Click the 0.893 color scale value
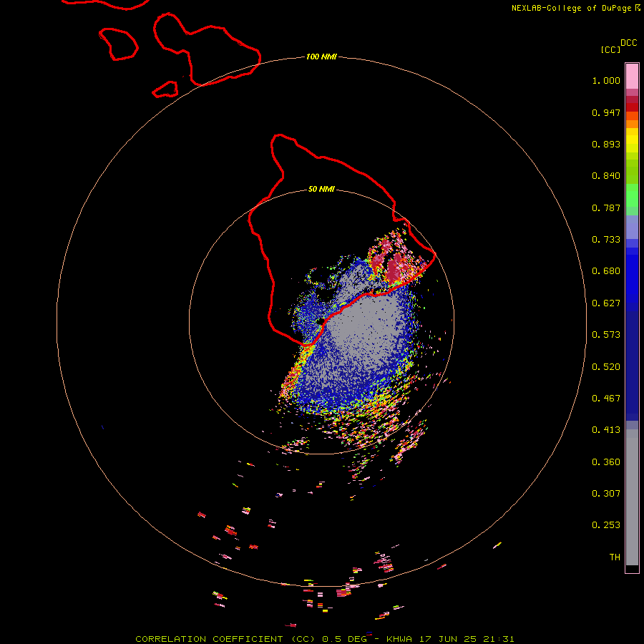644x644 pixels. 606,144
